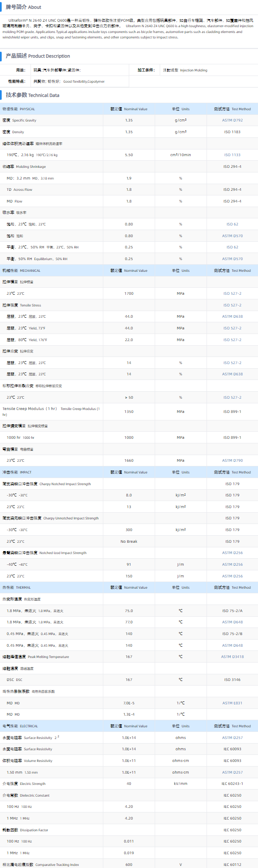Select the 1.9 shrinkage value
This screenshot has width=258, height=868.
coord(129,178)
